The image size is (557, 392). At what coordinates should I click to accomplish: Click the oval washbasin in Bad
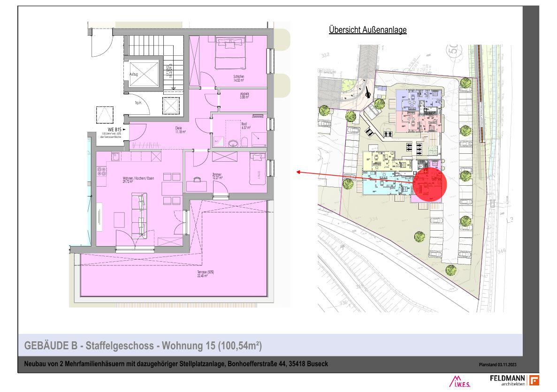(x=233, y=143)
